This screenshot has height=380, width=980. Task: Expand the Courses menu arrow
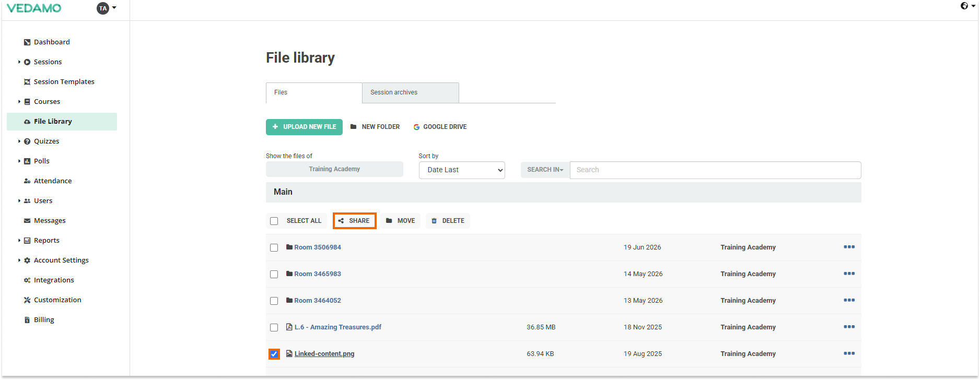(x=19, y=102)
